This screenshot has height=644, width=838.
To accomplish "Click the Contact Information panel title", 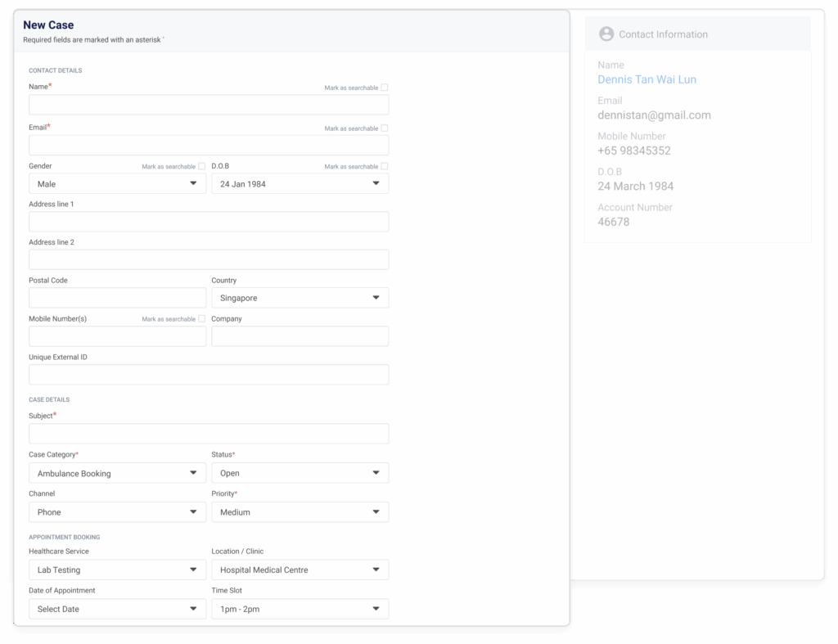I will [x=663, y=34].
